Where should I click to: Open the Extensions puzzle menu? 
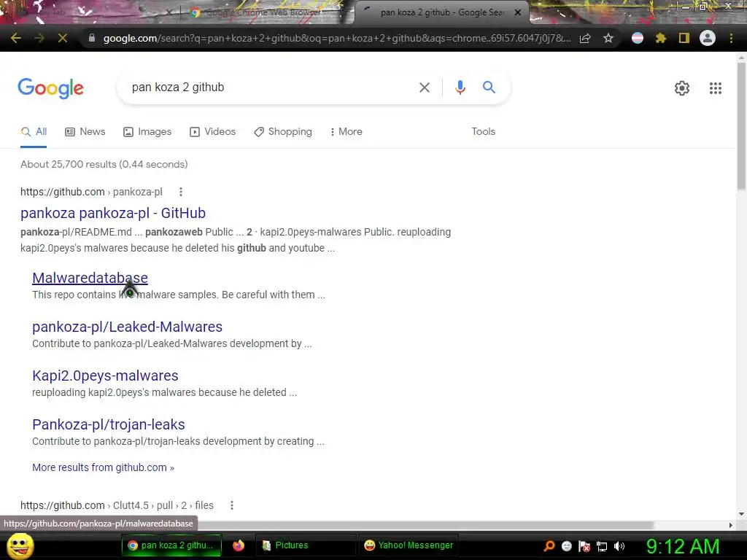661,38
